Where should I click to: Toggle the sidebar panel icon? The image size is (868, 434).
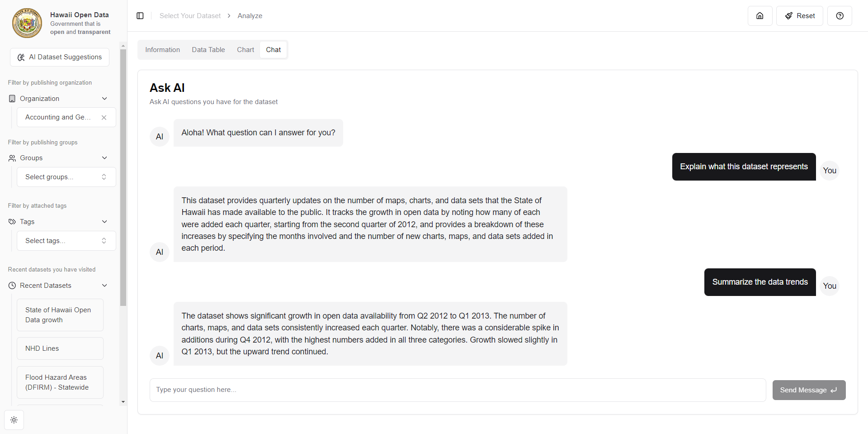[140, 16]
